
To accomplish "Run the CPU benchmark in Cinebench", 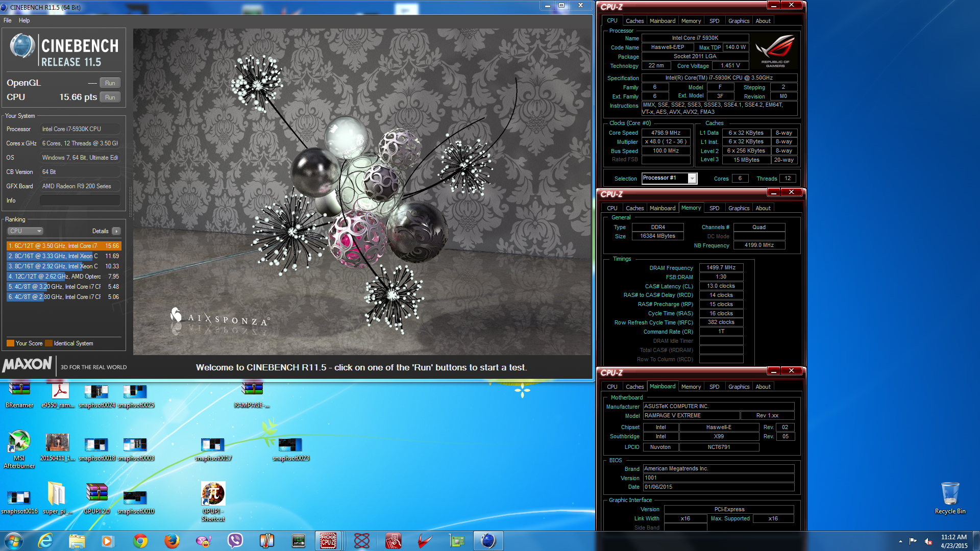I will pyautogui.click(x=110, y=97).
